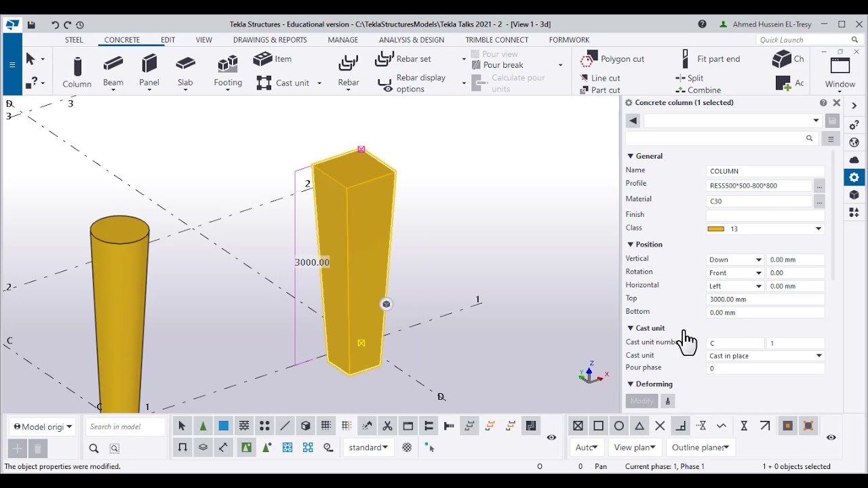The width and height of the screenshot is (868, 488).
Task: Choose the Rebar set command
Action: click(403, 59)
